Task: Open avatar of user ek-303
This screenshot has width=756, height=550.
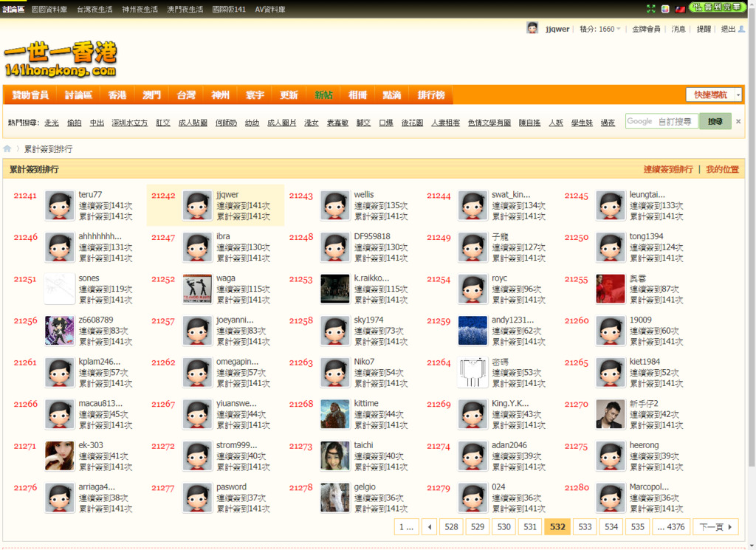Action: tap(59, 456)
